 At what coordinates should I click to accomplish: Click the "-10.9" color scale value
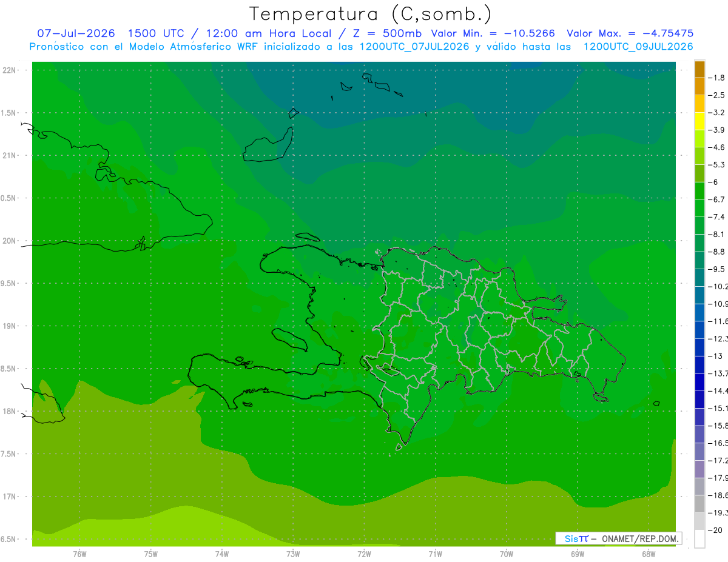pyautogui.click(x=718, y=304)
